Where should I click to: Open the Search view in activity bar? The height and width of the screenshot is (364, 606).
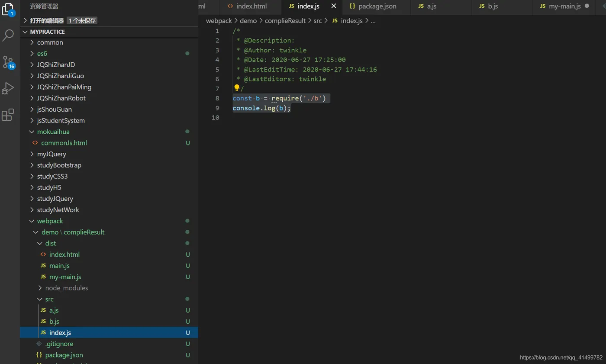(x=8, y=35)
